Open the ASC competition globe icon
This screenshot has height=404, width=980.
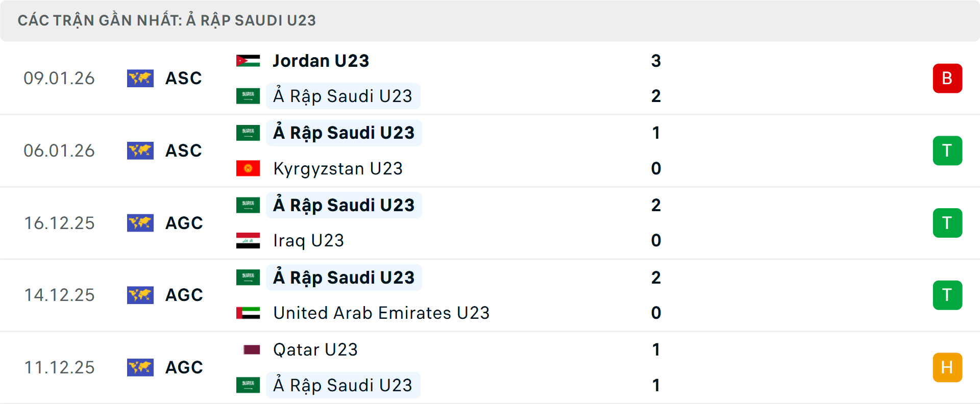140,79
